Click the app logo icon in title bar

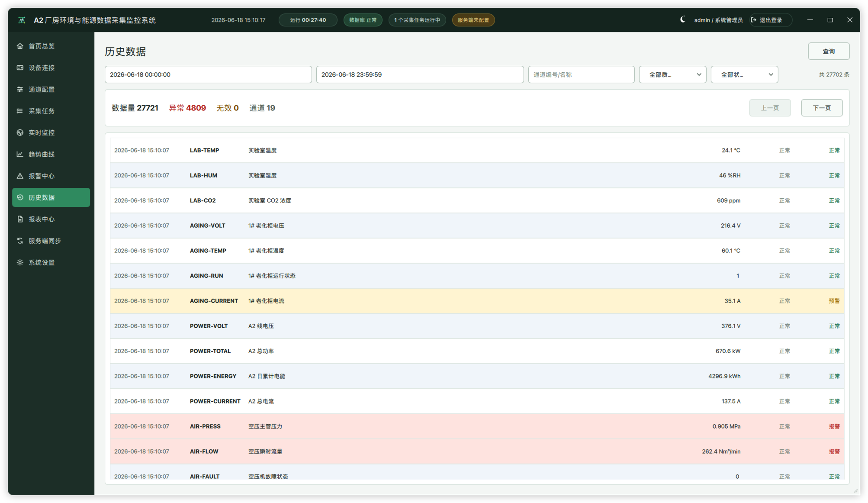pyautogui.click(x=22, y=20)
